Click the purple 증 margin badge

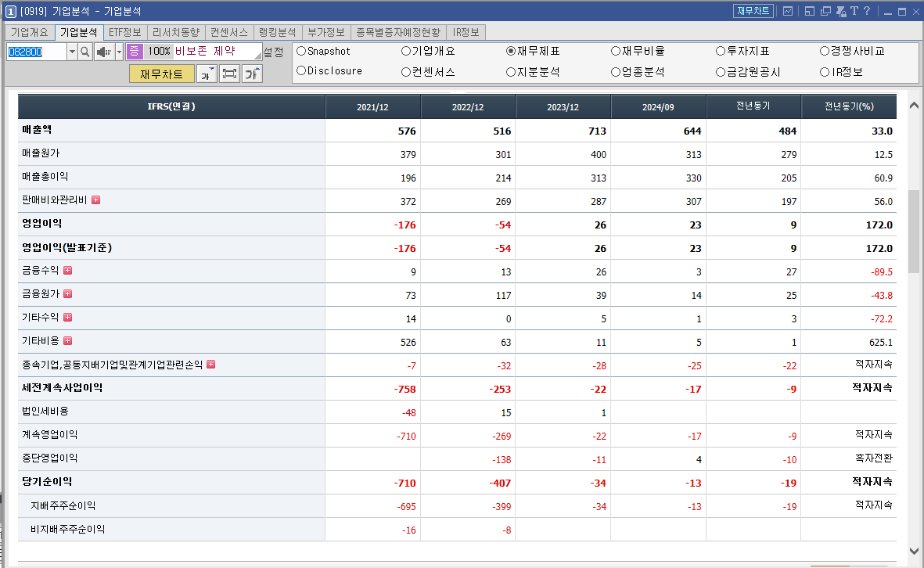[x=135, y=52]
